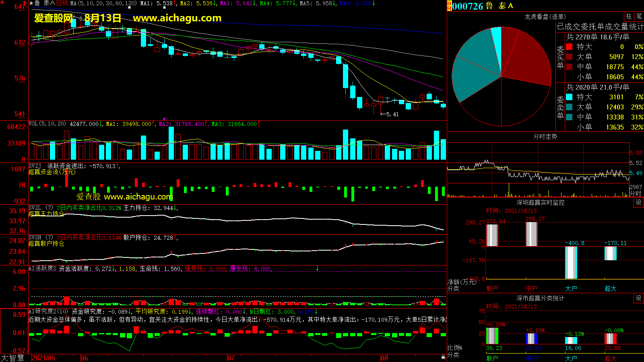Click the 分时走势 panel title

click(x=545, y=137)
